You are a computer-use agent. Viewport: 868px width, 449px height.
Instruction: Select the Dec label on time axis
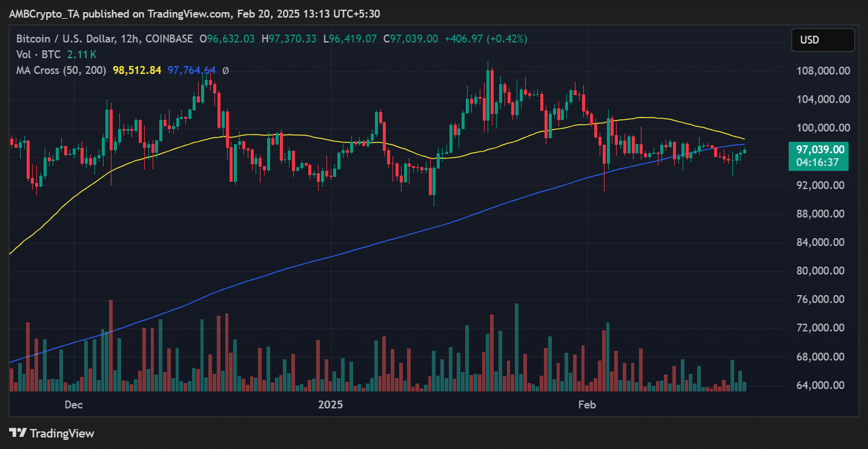point(73,404)
